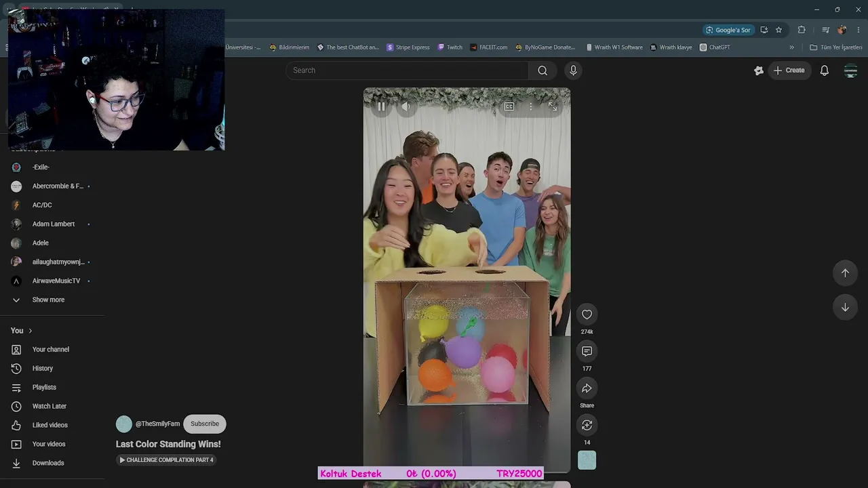Go to the previous short
The height and width of the screenshot is (488, 868).
click(845, 273)
